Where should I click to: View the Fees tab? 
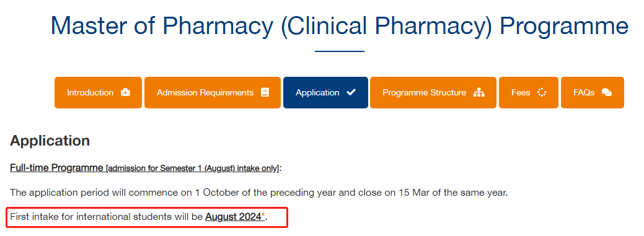click(529, 93)
